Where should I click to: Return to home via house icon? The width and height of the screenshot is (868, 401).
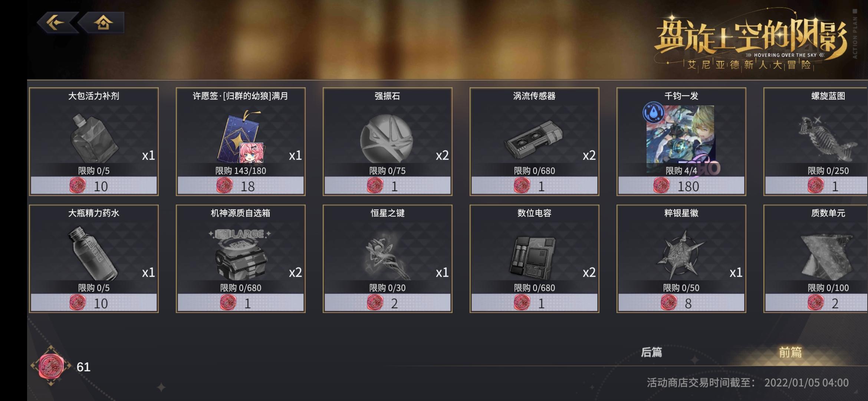click(x=103, y=23)
